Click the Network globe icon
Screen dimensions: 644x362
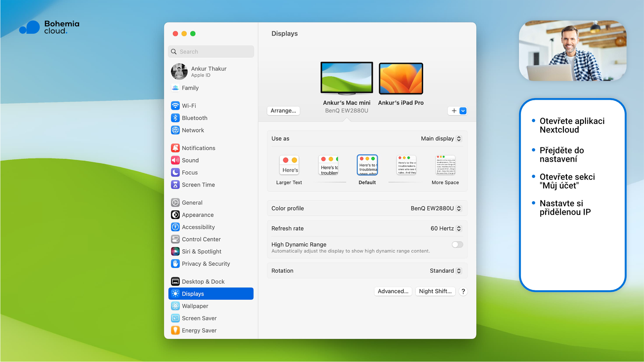[x=175, y=130]
